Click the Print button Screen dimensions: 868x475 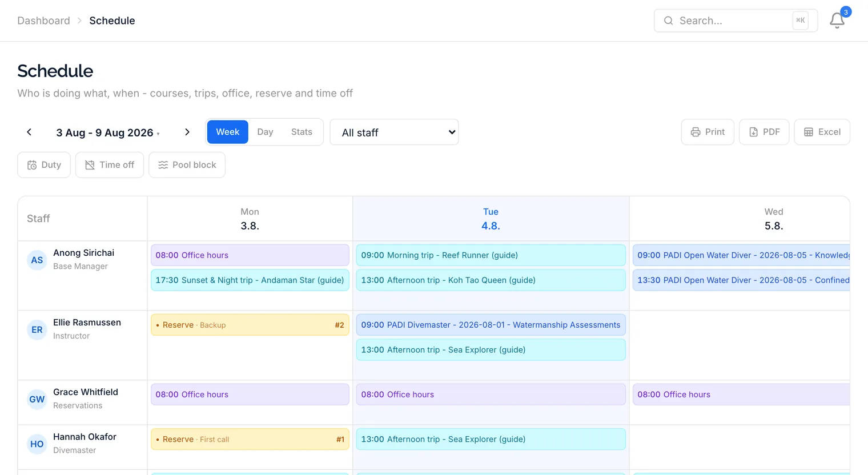tap(708, 132)
